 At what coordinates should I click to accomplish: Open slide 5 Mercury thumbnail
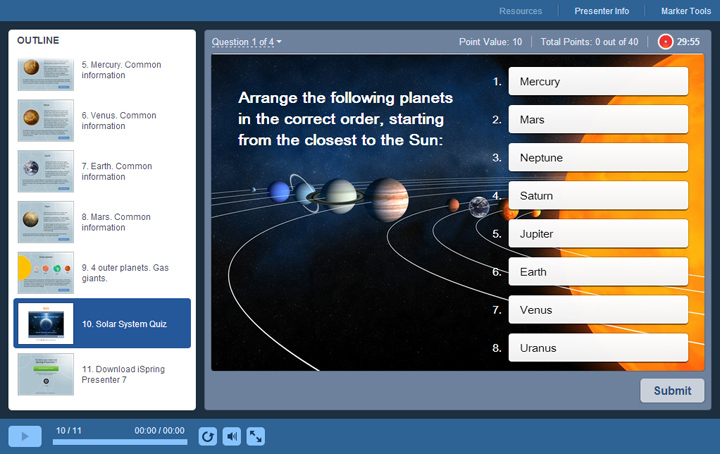pyautogui.click(x=45, y=74)
